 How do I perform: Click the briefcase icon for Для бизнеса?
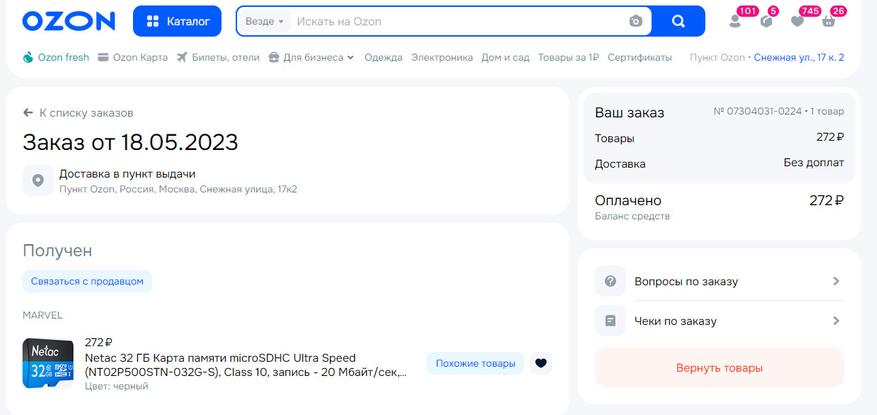coord(274,57)
